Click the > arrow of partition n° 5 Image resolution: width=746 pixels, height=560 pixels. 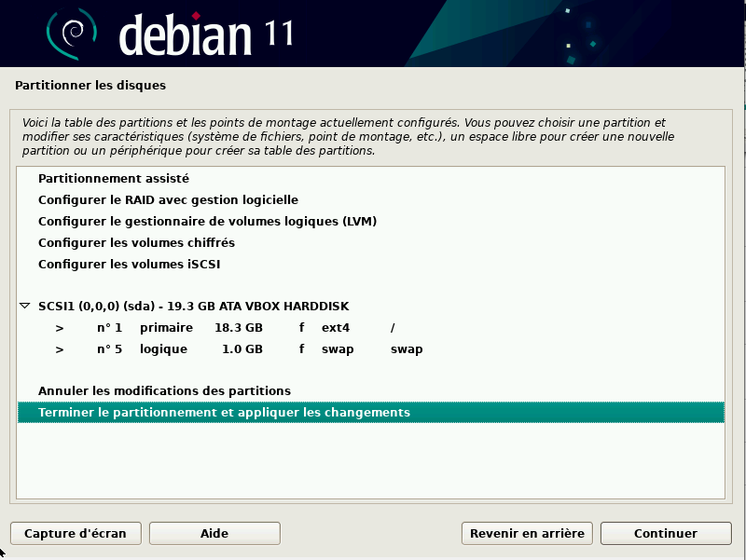click(x=60, y=349)
